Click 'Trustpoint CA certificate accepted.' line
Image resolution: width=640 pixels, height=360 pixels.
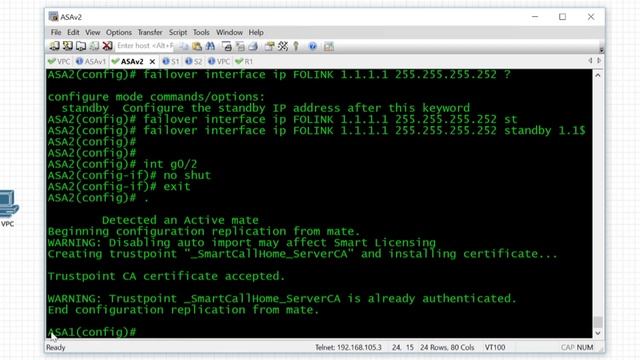pyautogui.click(x=166, y=276)
